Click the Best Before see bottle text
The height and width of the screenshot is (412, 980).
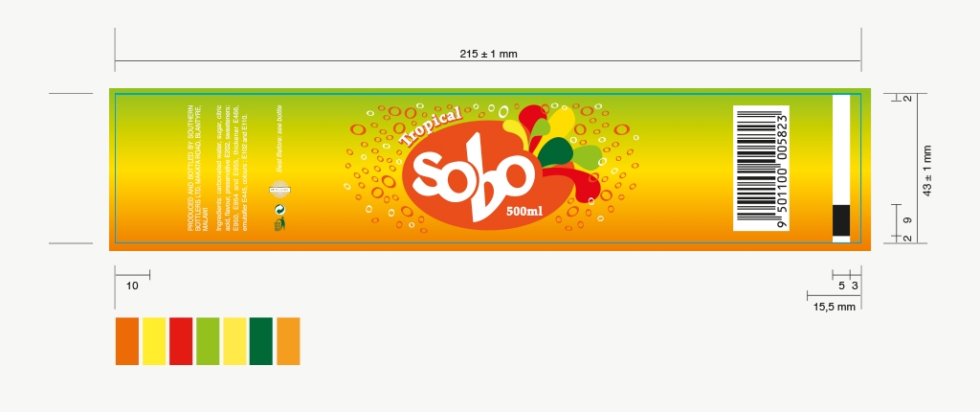(x=279, y=138)
